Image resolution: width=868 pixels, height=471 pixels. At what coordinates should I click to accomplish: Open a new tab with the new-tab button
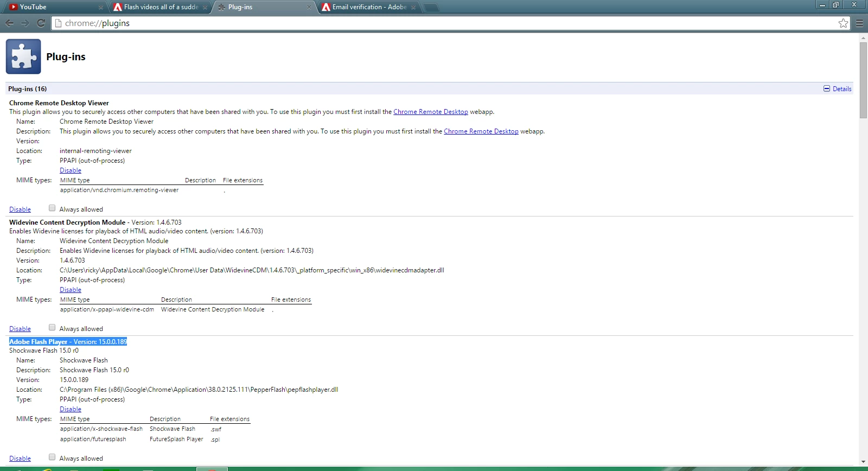point(431,8)
